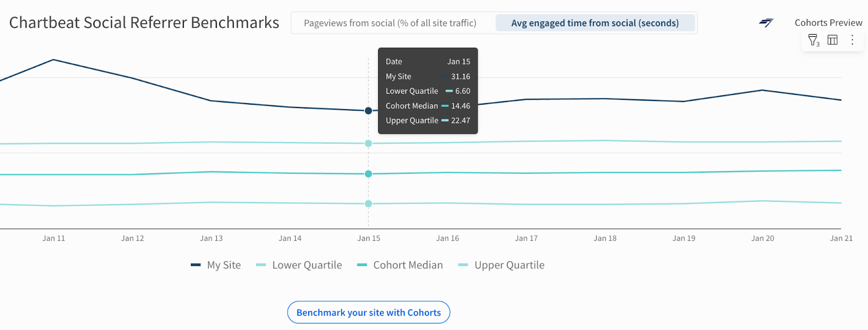
Task: Select Avg engaged time from social tab
Action: pyautogui.click(x=595, y=23)
